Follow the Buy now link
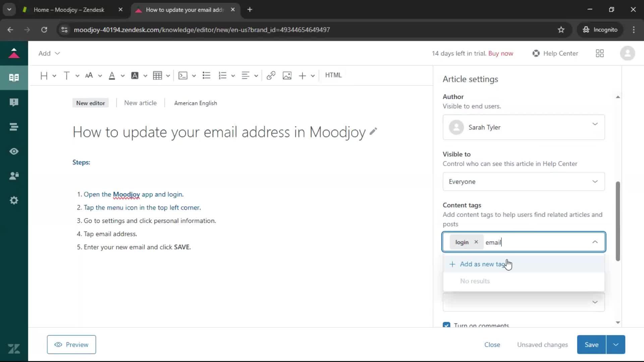 coord(500,53)
